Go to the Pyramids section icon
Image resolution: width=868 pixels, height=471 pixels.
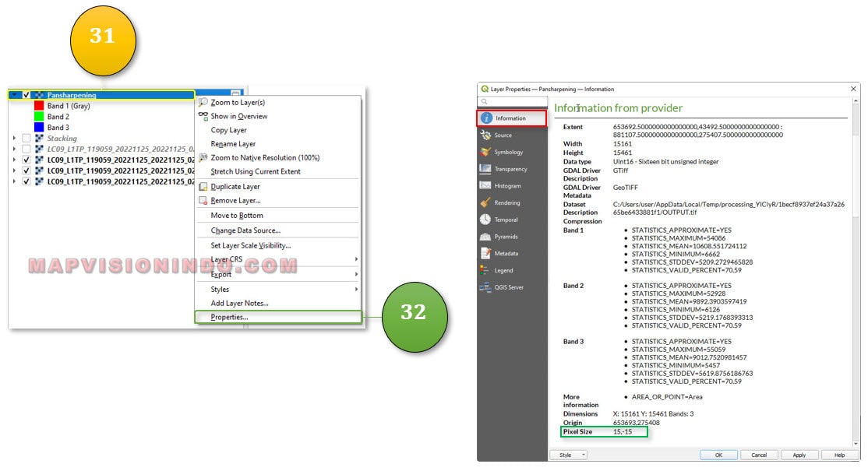pos(486,237)
